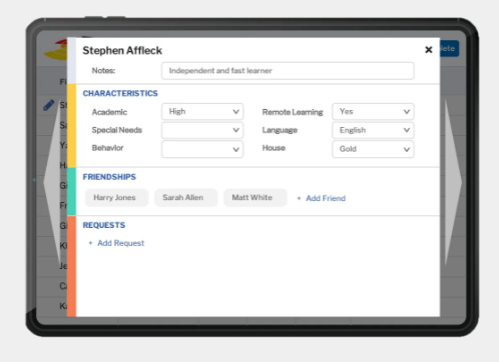Click the Remote Learning label
Image resolution: width=499 pixels, height=362 pixels.
pyautogui.click(x=292, y=112)
